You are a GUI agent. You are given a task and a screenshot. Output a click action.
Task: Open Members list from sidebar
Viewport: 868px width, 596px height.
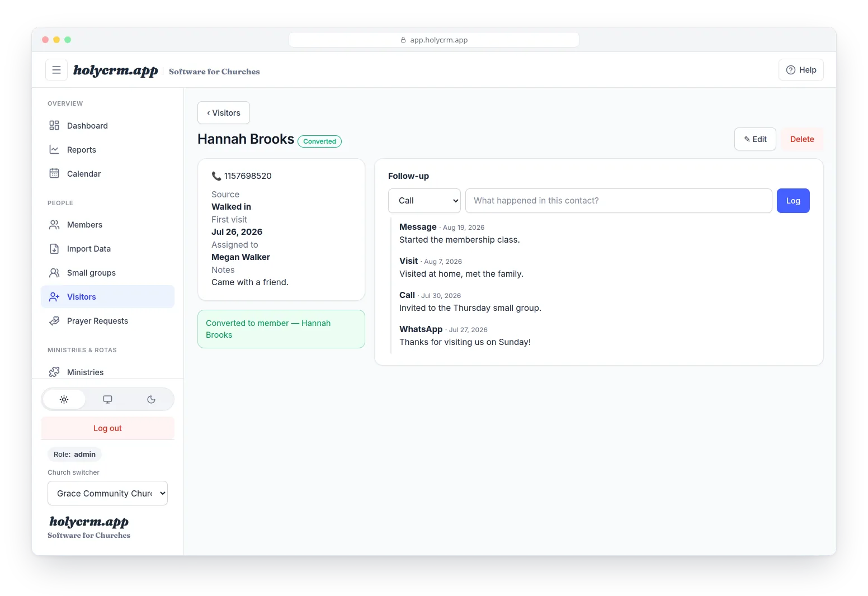tap(107, 224)
